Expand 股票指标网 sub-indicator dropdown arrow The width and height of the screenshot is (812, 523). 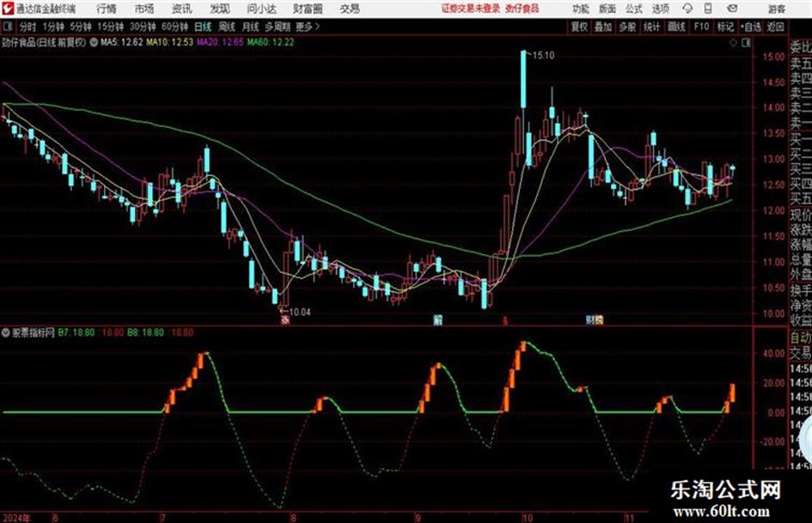[x=6, y=332]
